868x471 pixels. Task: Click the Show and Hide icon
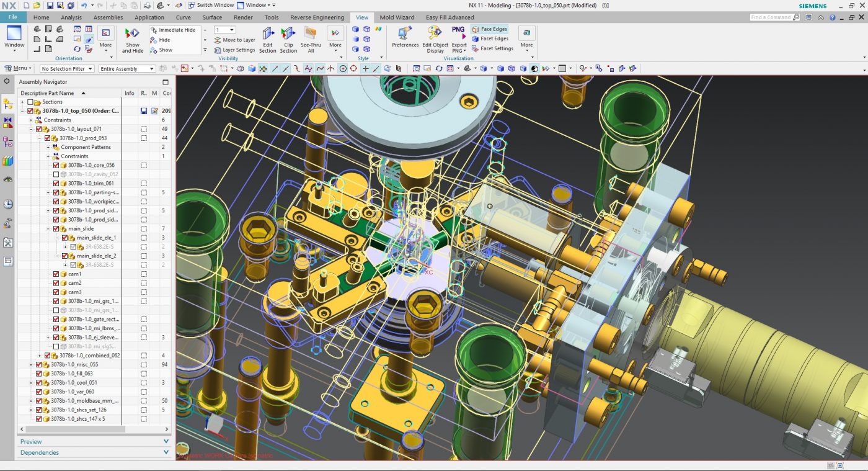click(132, 34)
